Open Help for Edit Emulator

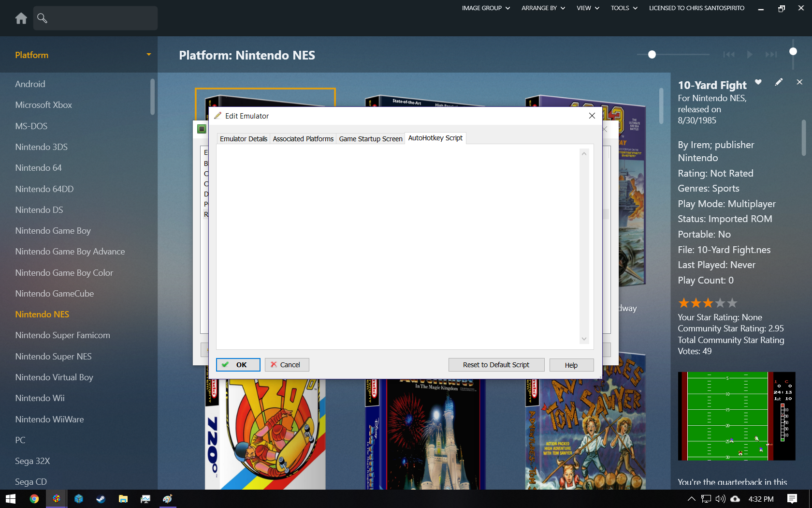click(x=571, y=365)
